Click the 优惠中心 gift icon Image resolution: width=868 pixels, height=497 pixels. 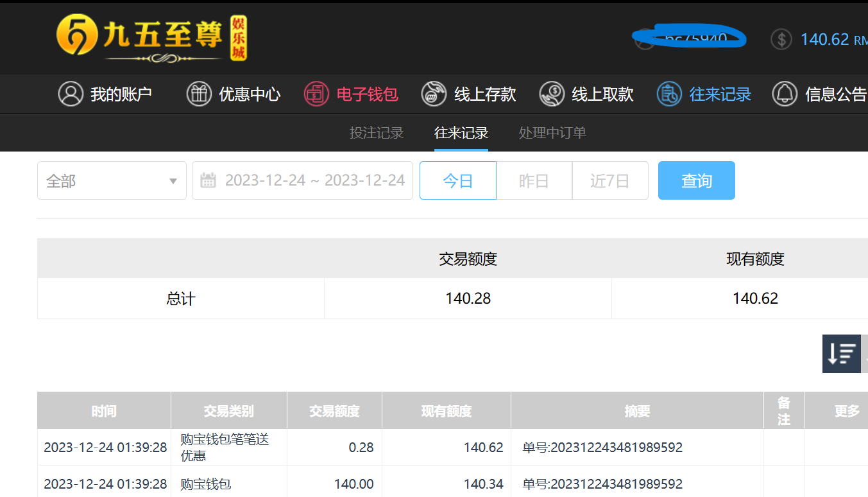[199, 94]
